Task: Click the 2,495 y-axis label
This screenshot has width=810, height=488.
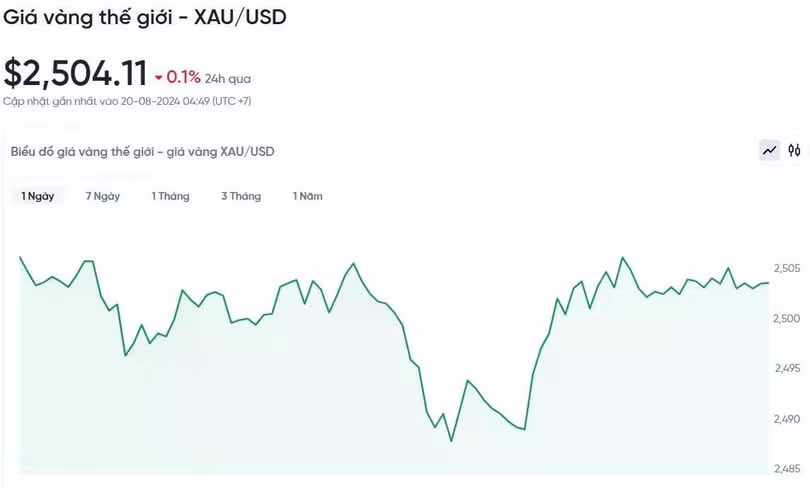Action: point(787,368)
